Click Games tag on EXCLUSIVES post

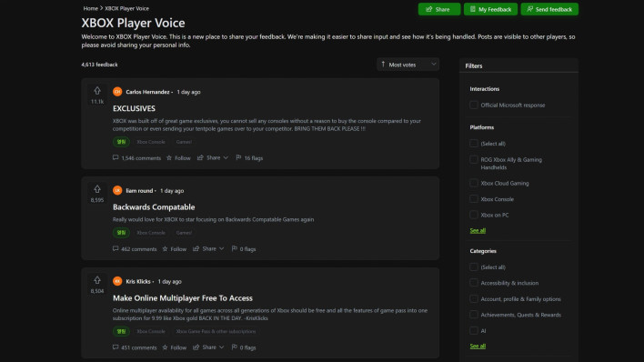click(x=184, y=142)
